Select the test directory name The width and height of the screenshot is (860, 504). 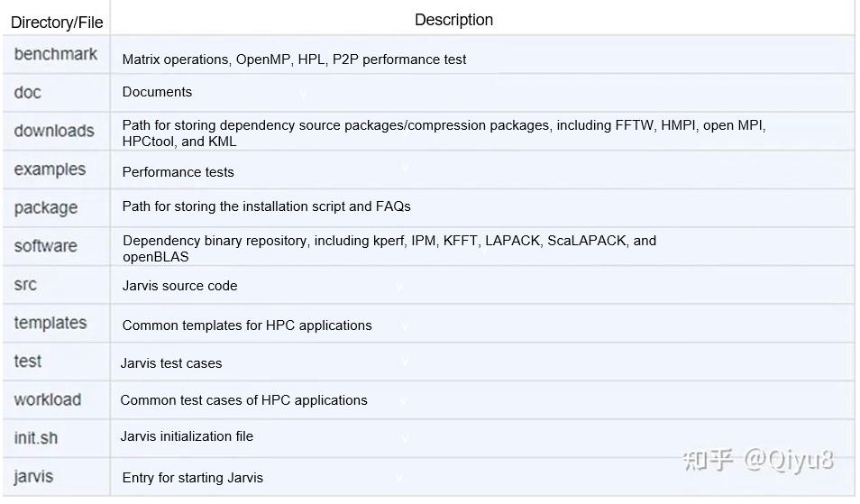[28, 361]
